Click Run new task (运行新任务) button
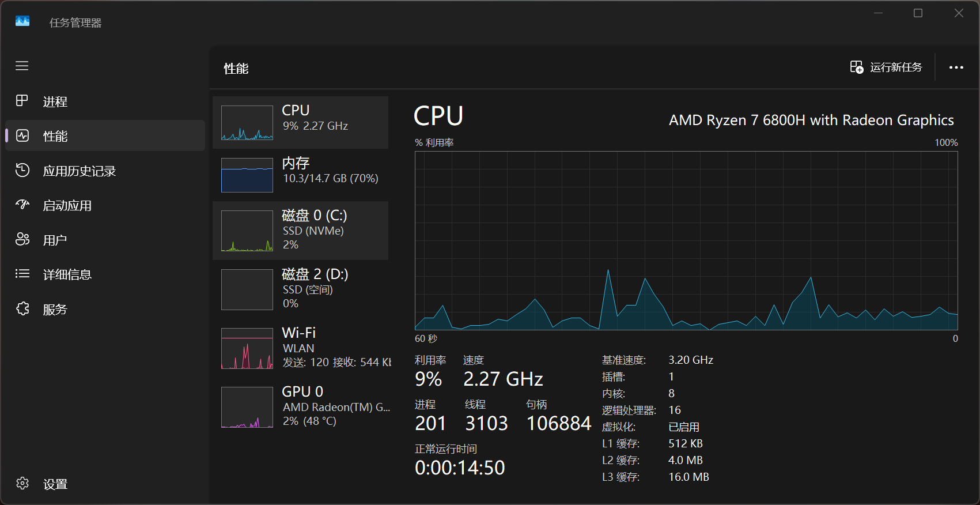This screenshot has width=980, height=505. click(x=886, y=67)
